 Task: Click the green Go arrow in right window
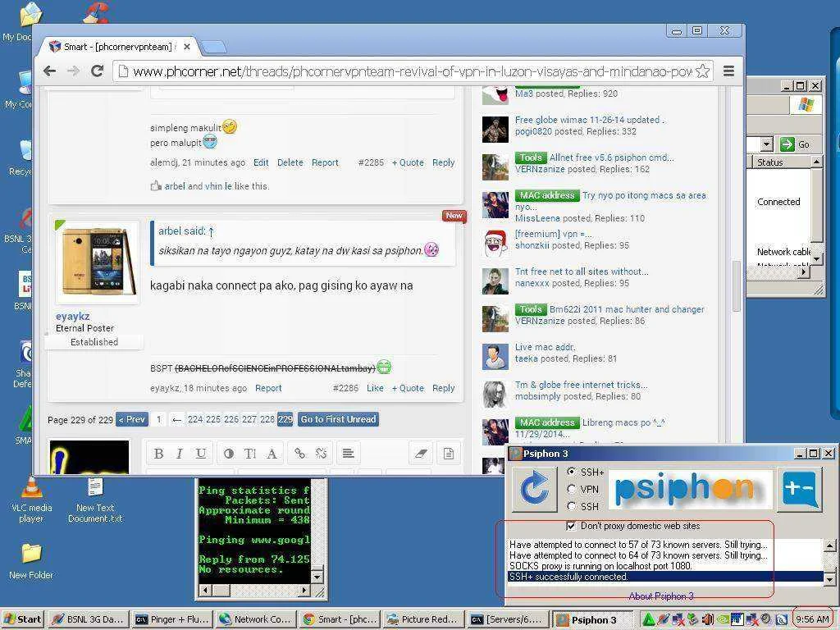coord(787,144)
